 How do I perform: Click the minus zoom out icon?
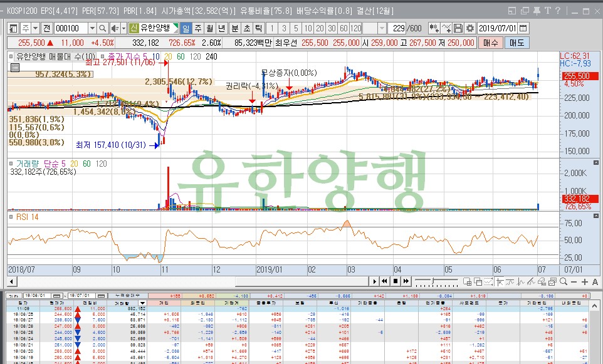pyautogui.click(x=574, y=282)
